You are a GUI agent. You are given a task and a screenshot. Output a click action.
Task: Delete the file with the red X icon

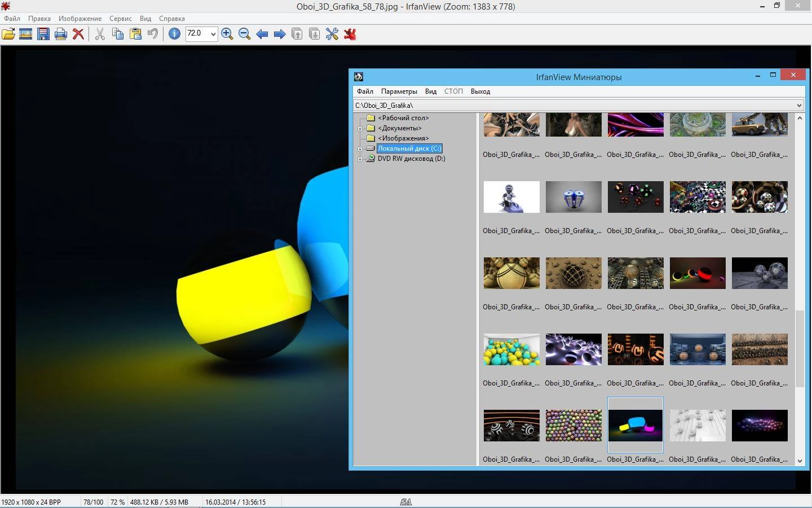(78, 34)
